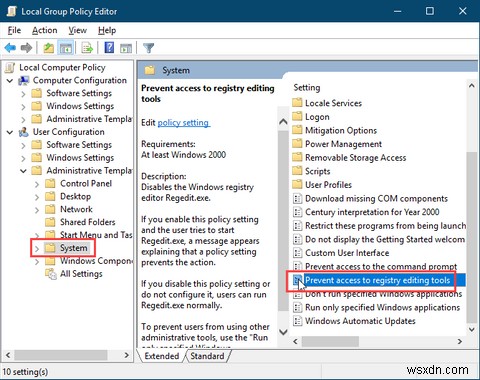Click the Up one level folder icon

click(49, 48)
